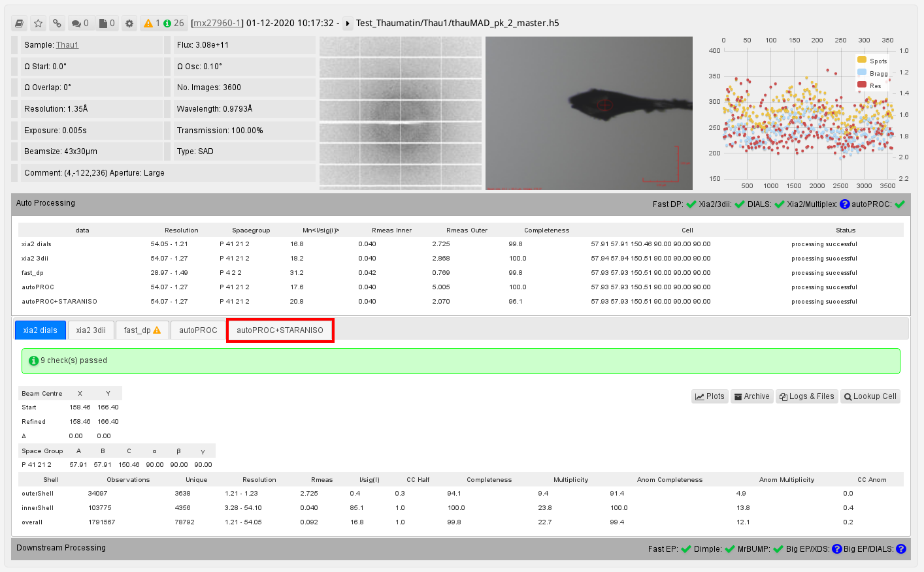Click the Archive button

click(752, 396)
